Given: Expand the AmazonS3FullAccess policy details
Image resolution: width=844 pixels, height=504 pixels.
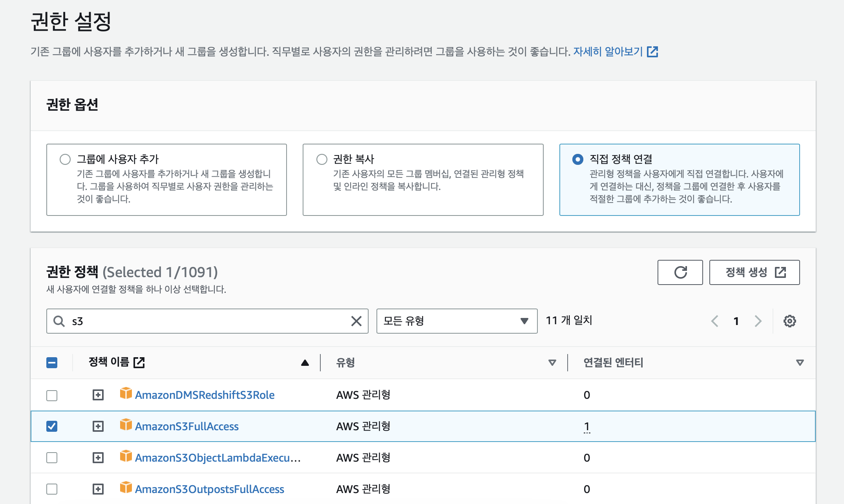Looking at the screenshot, I should [x=98, y=426].
